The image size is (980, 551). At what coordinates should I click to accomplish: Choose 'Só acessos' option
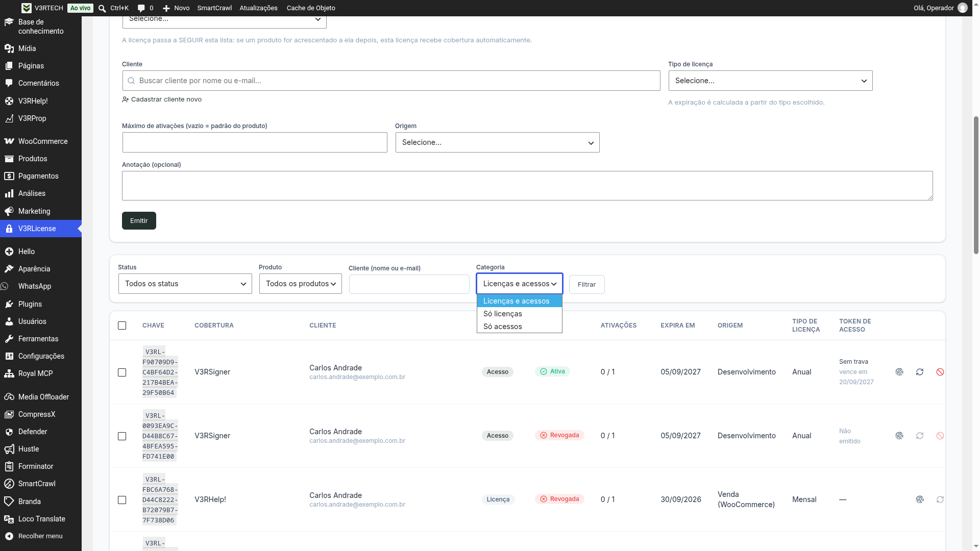[520, 327]
